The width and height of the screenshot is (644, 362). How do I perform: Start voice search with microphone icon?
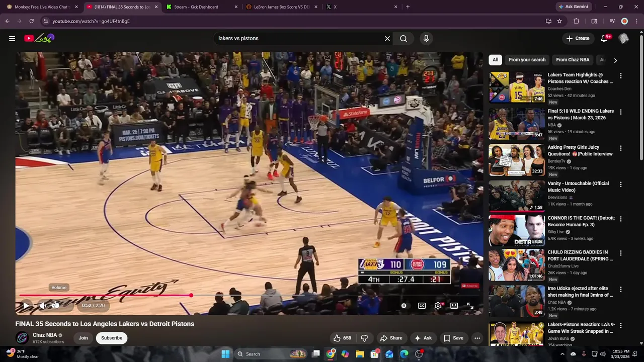426,38
